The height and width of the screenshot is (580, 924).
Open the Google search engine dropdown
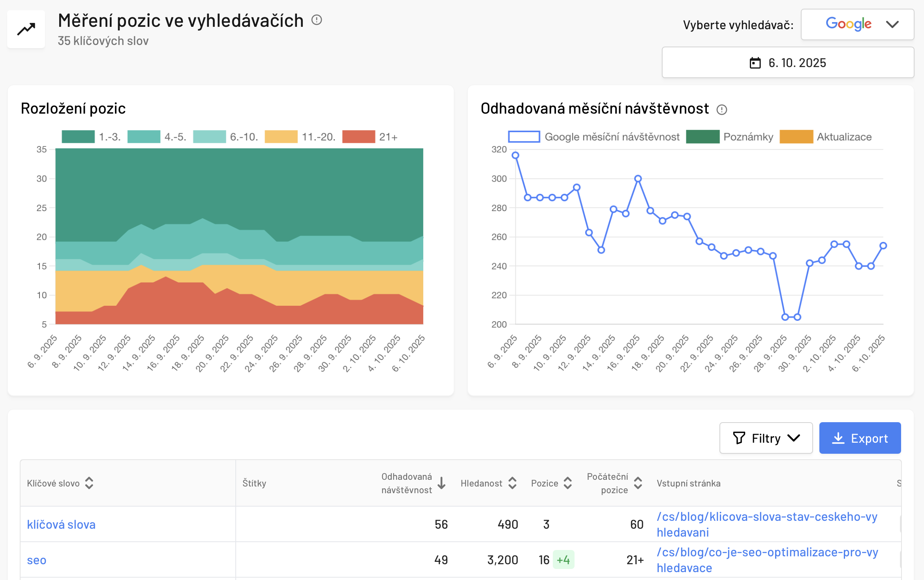(857, 24)
